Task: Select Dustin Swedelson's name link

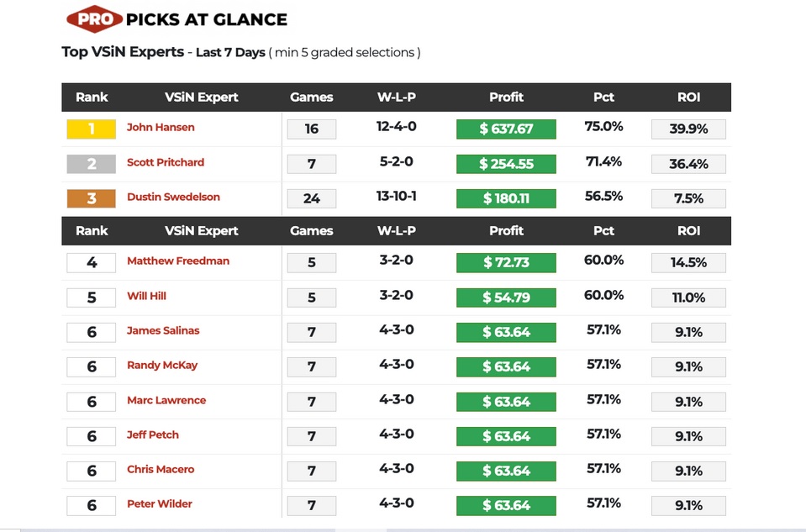Action: [173, 198]
